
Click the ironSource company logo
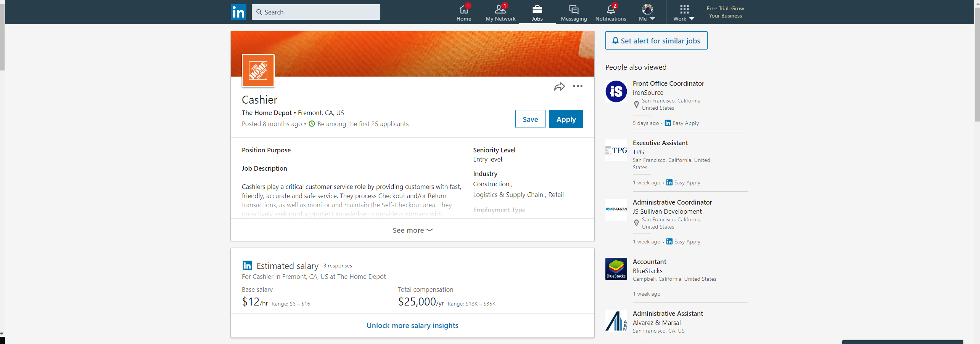616,91
